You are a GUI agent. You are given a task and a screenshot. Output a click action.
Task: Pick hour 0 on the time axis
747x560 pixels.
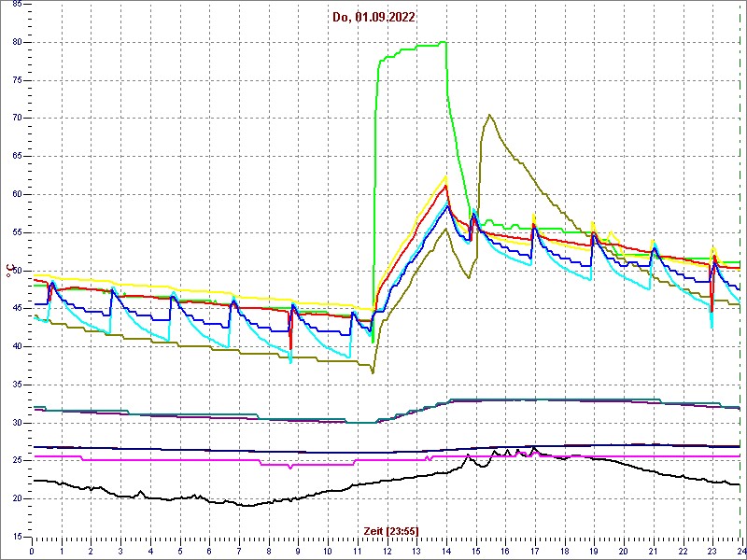(32, 551)
